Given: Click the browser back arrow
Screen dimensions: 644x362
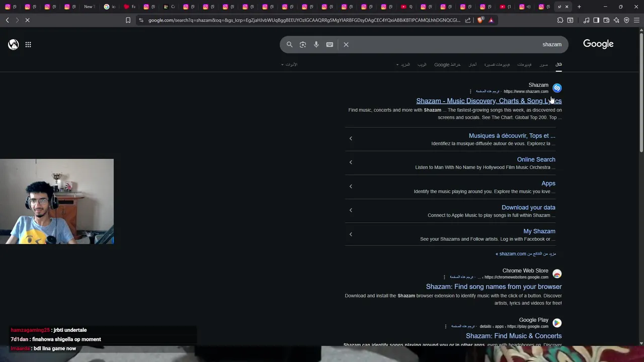Looking at the screenshot, I should coord(7,20).
